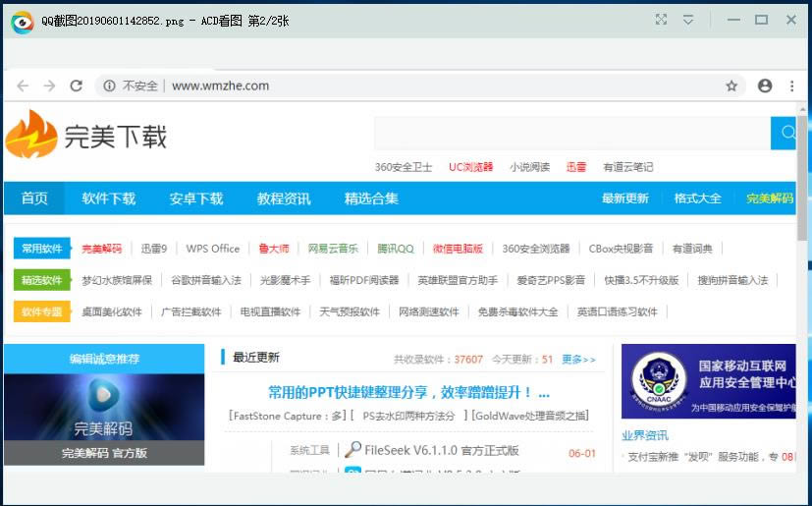Open the 搜狗拼音输入法 link
812x506 pixels.
(732, 280)
